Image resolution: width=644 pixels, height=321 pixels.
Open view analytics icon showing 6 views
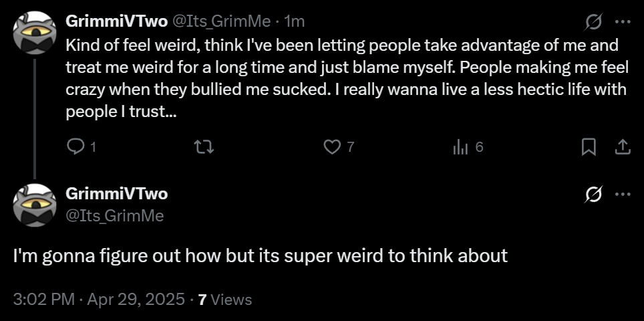tap(460, 146)
